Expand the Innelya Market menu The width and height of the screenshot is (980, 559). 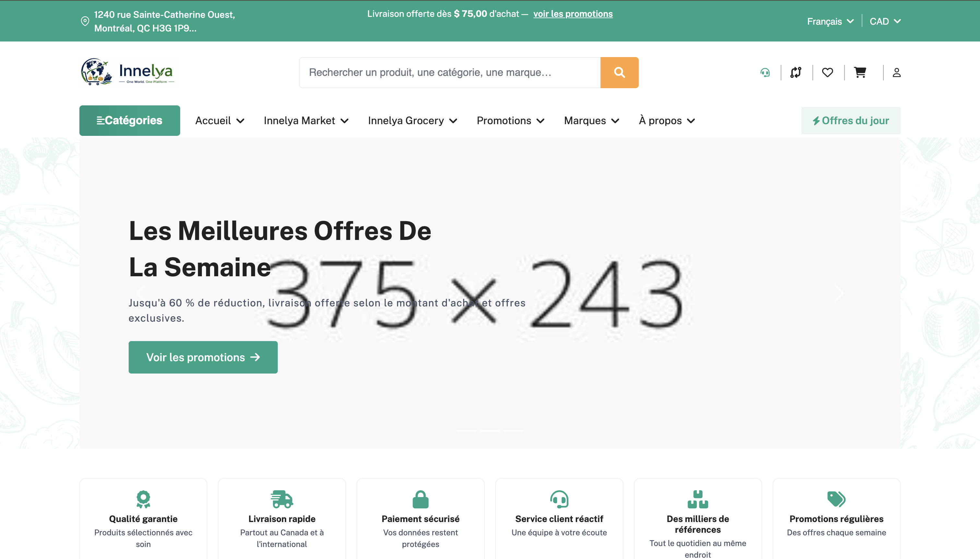[306, 121]
